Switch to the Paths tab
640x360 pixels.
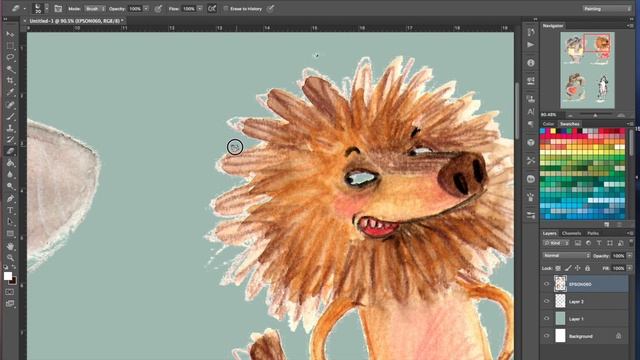tap(593, 233)
